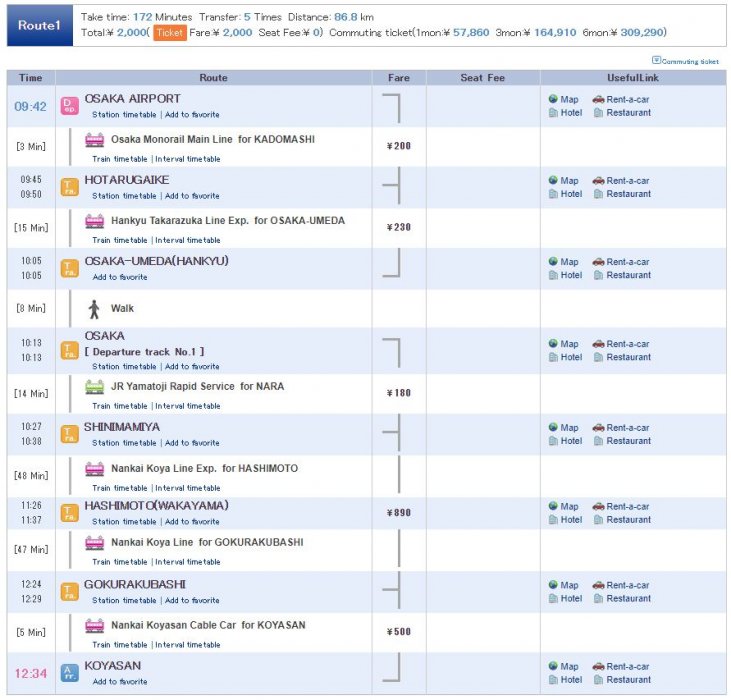Click the HOTARUGAIKE station name

(x=127, y=180)
